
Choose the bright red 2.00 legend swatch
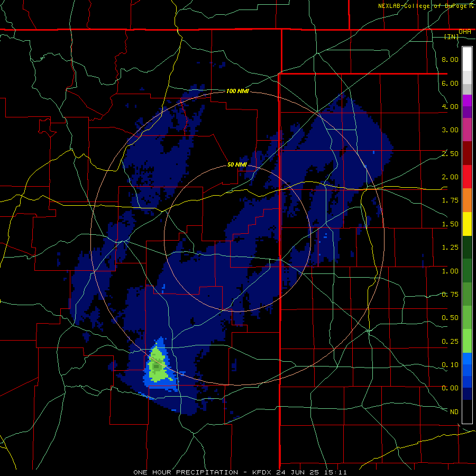[x=467, y=177]
